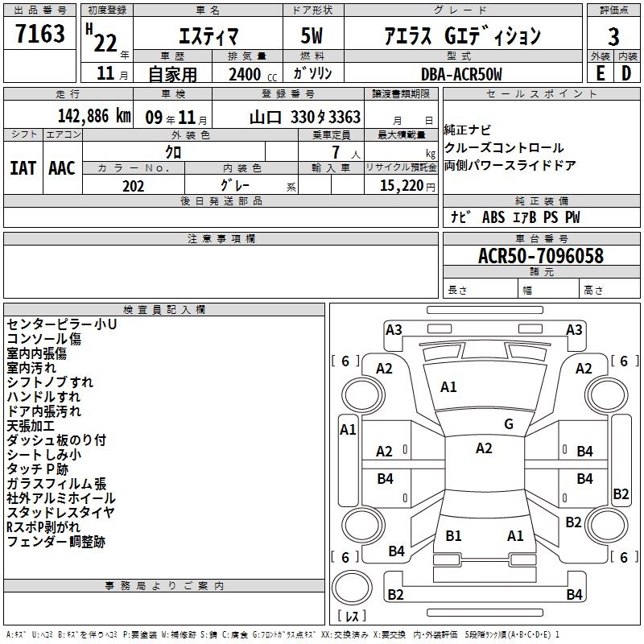Click inspector note 天張加工
Image resolution: width=644 pixels, height=644 pixels.
[31, 426]
